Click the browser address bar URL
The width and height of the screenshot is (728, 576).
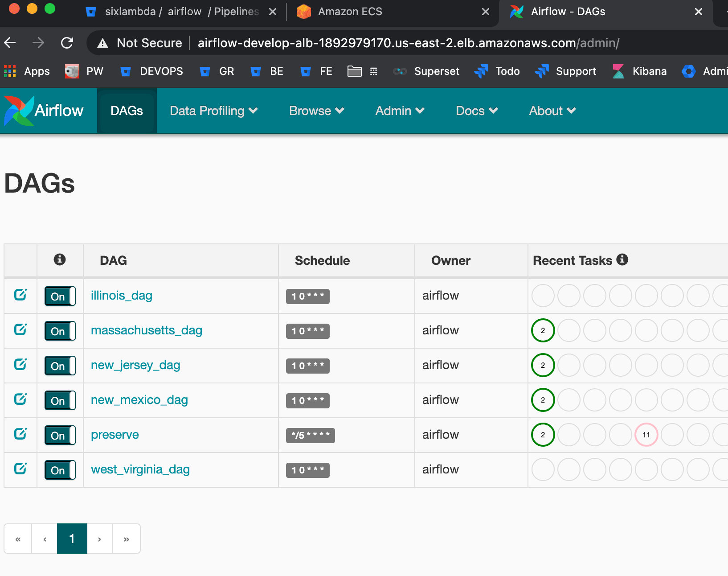(x=409, y=43)
